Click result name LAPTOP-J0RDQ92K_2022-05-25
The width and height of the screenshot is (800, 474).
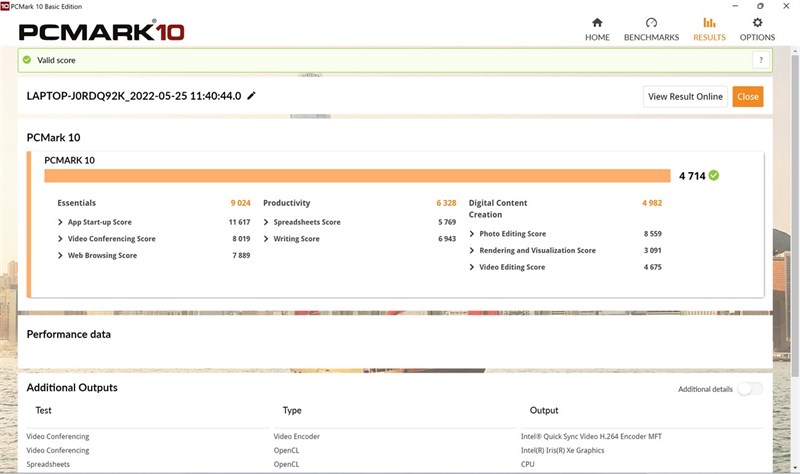pos(134,96)
